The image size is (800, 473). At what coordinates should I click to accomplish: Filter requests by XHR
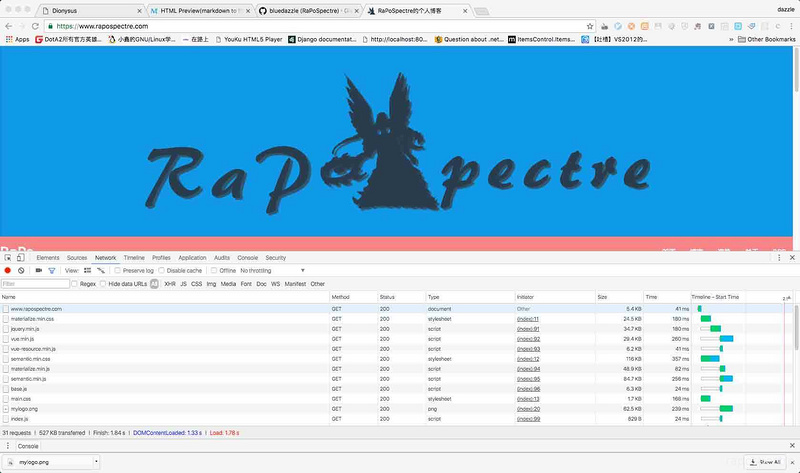170,284
